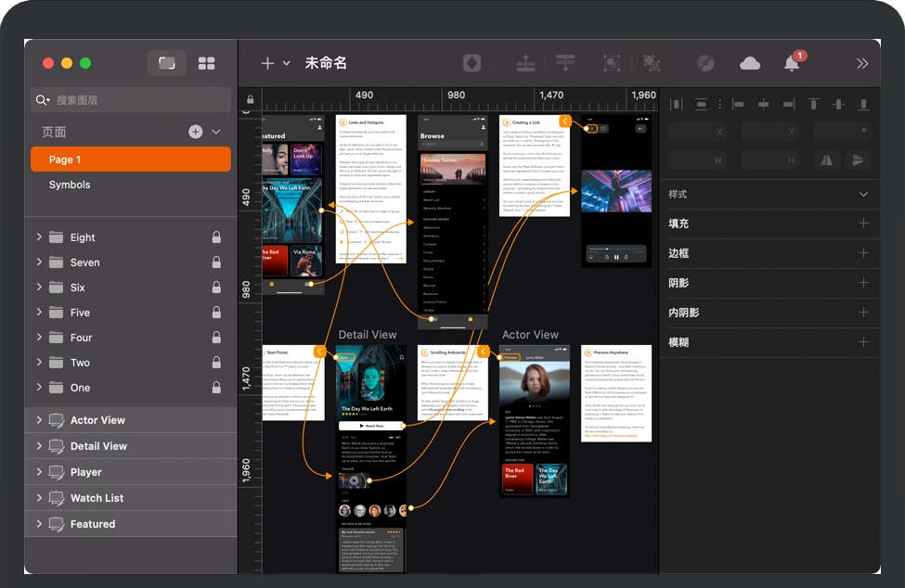Viewport: 905px width, 588px height.
Task: Toggle the ruler lock at canvas corner
Action: (250, 100)
